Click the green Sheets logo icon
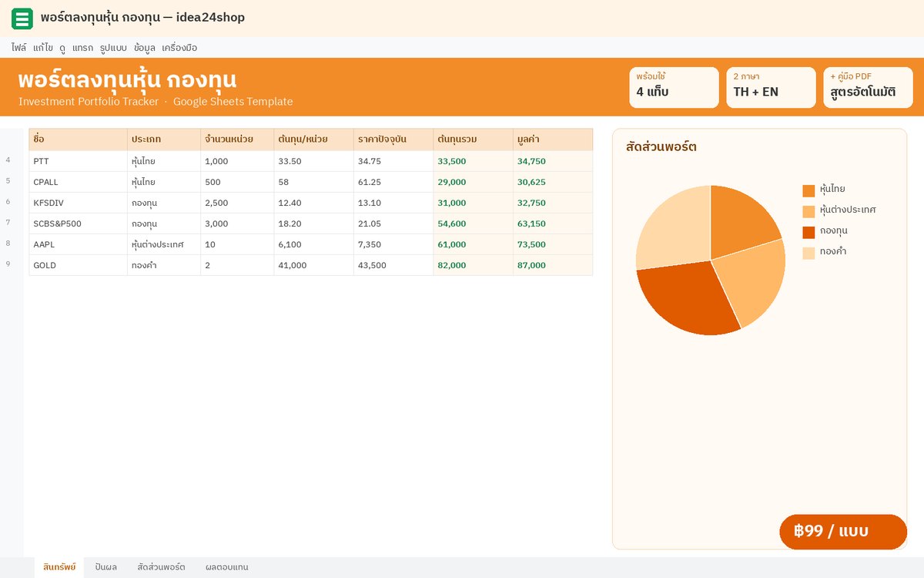This screenshot has height=578, width=924. 22,18
